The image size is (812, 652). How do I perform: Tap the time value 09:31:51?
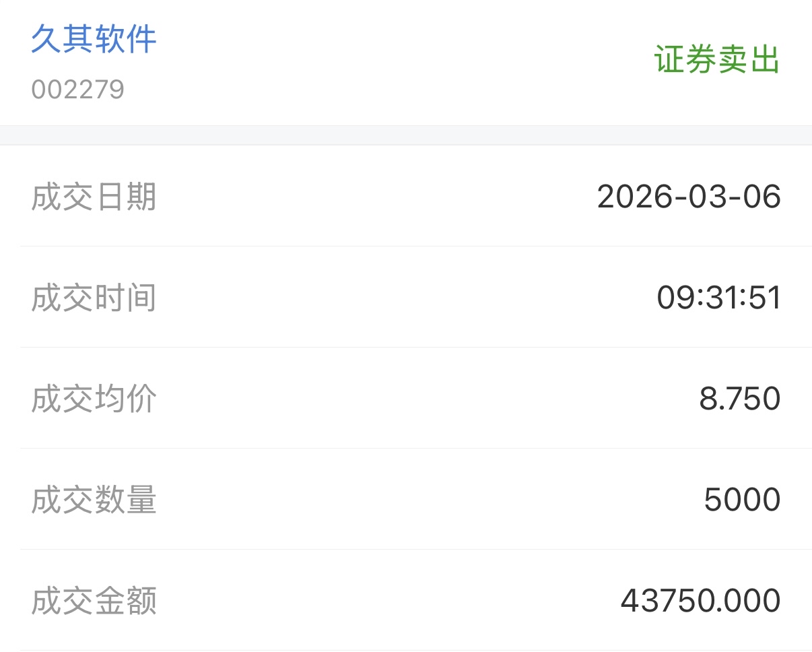point(719,298)
